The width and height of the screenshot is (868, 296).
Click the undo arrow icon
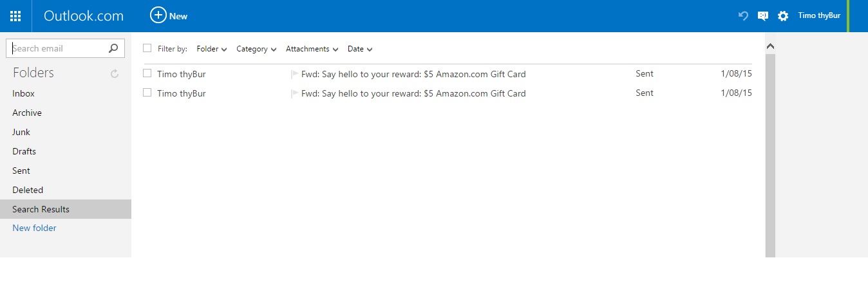743,16
